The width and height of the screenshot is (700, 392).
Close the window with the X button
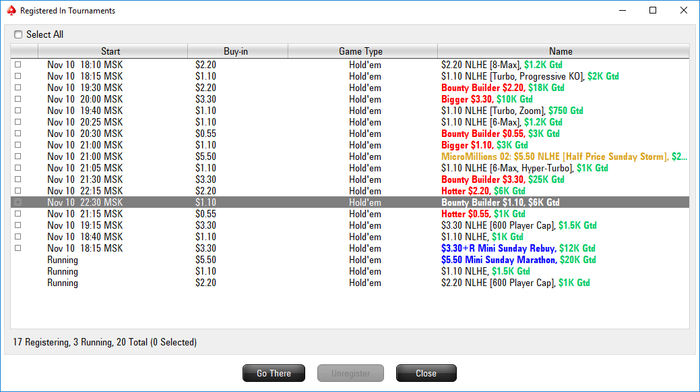pyautogui.click(x=683, y=10)
